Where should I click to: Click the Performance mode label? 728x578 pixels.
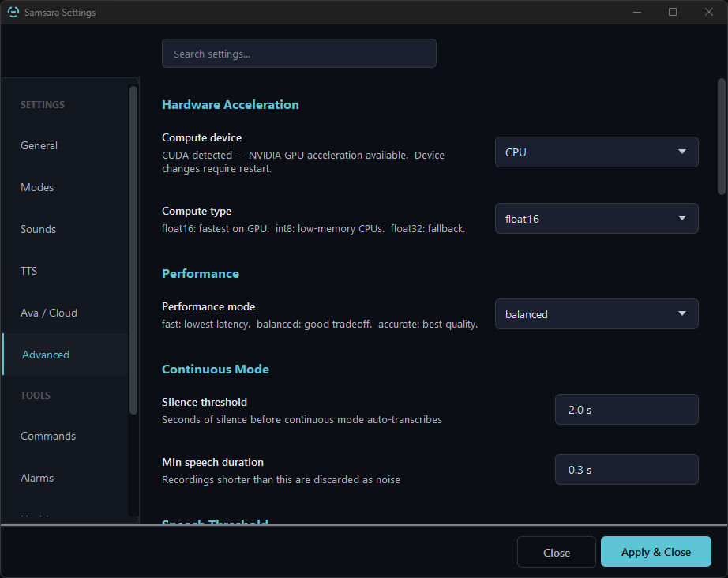[208, 307]
